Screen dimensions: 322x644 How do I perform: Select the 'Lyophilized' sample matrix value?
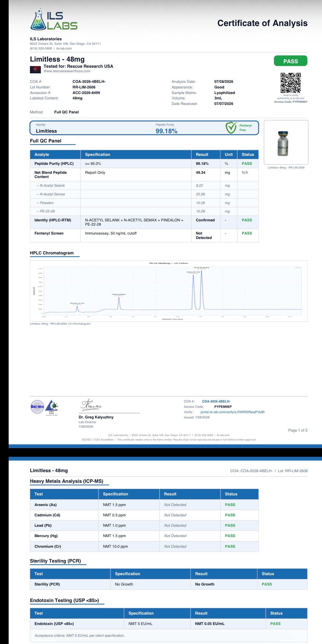coord(225,93)
